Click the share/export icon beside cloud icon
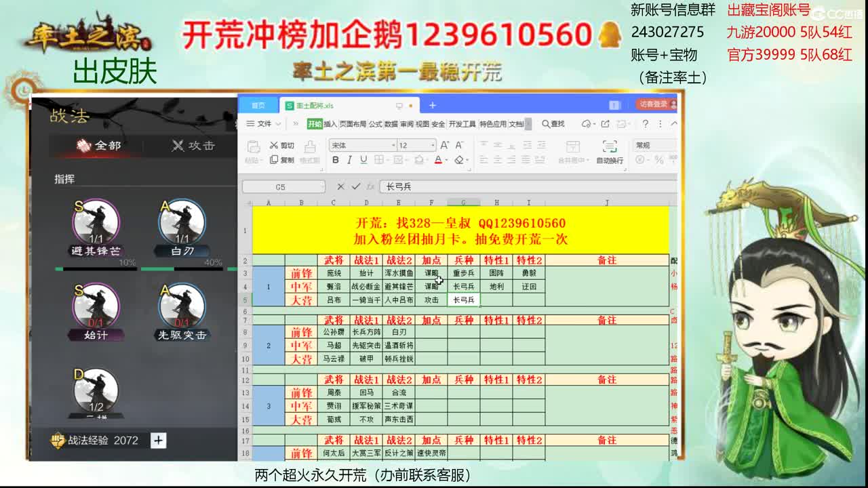 tap(605, 124)
